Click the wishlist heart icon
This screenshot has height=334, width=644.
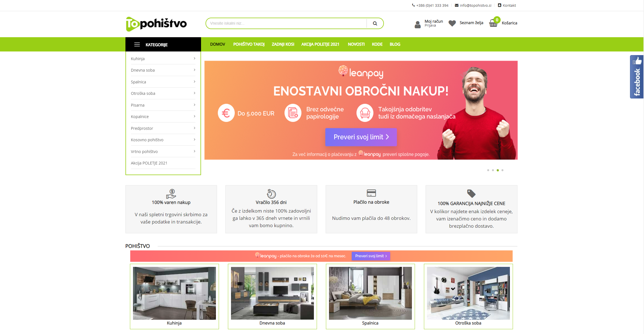[x=452, y=23]
